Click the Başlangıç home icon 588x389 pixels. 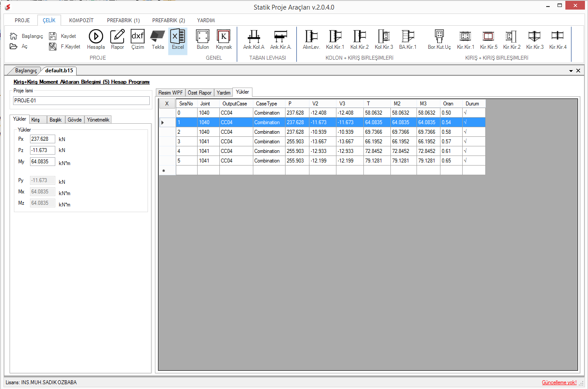click(x=13, y=36)
